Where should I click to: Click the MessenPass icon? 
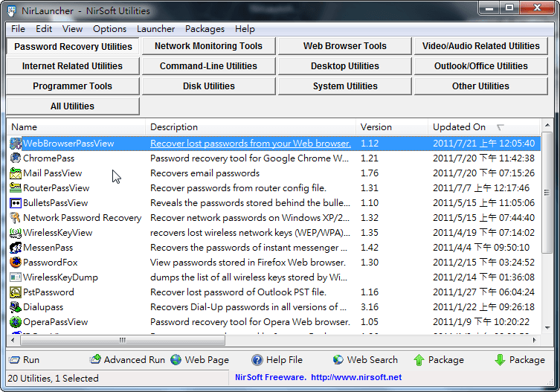(16, 248)
